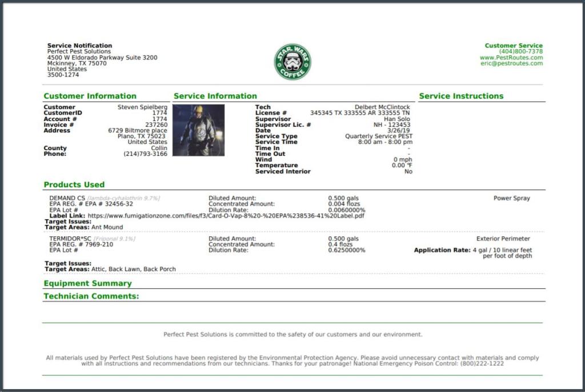Open the DEMAND CS label link URL

click(x=226, y=216)
